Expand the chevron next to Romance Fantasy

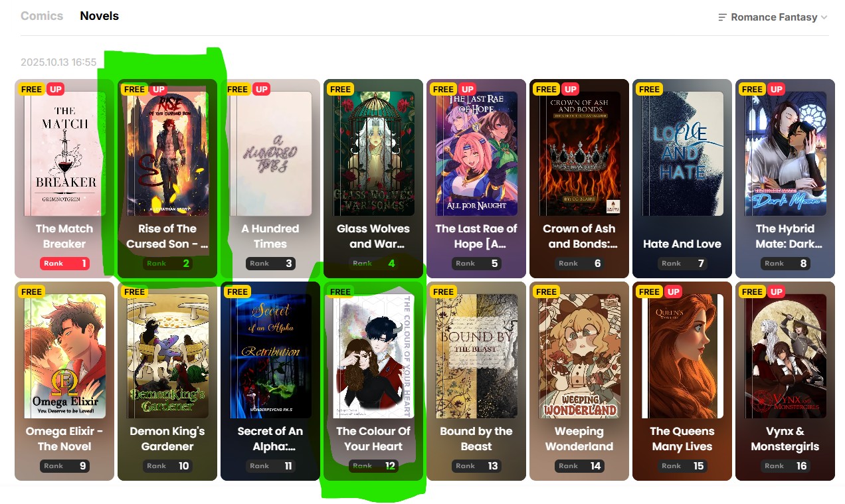(x=824, y=17)
